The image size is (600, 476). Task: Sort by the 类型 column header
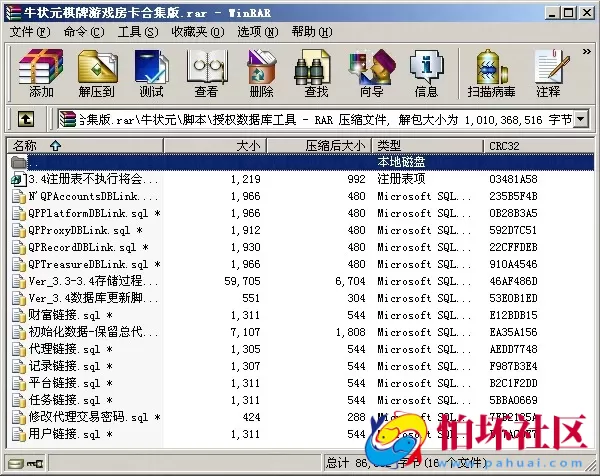tap(427, 146)
